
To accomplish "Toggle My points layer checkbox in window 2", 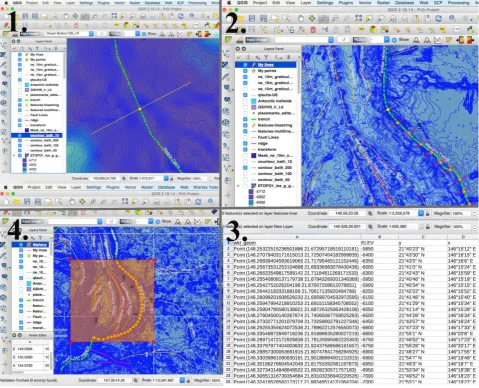I will (x=245, y=71).
